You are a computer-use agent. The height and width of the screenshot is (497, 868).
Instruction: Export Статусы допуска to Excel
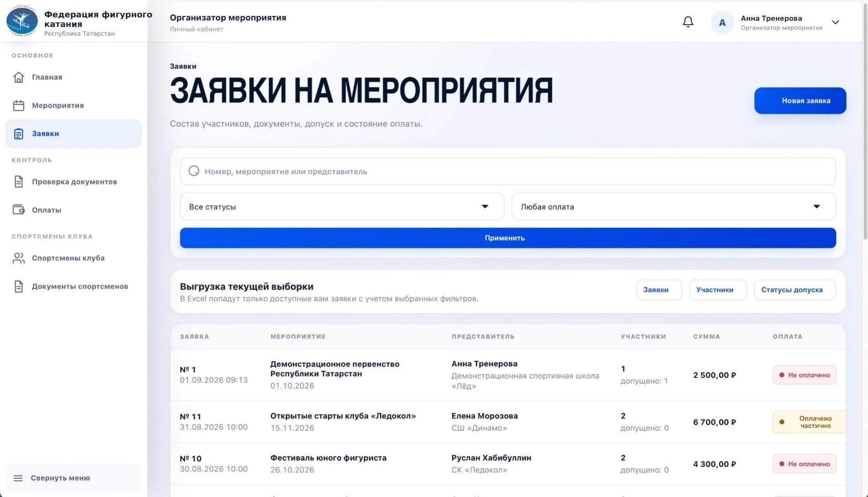795,290
